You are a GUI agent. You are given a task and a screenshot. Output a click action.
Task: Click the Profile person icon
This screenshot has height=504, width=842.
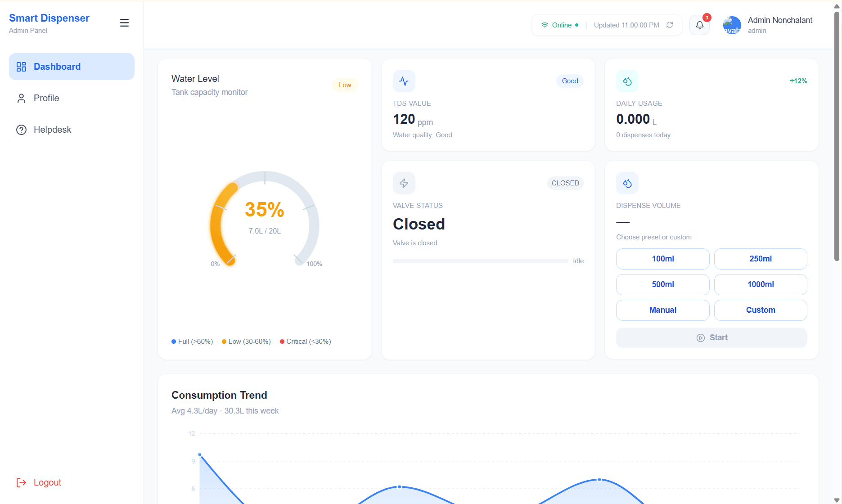tap(21, 98)
